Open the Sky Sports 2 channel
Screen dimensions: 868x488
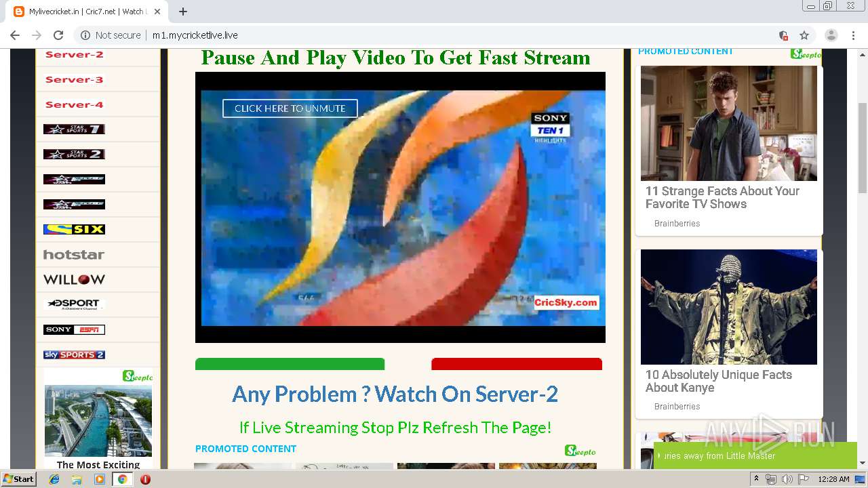(x=74, y=355)
